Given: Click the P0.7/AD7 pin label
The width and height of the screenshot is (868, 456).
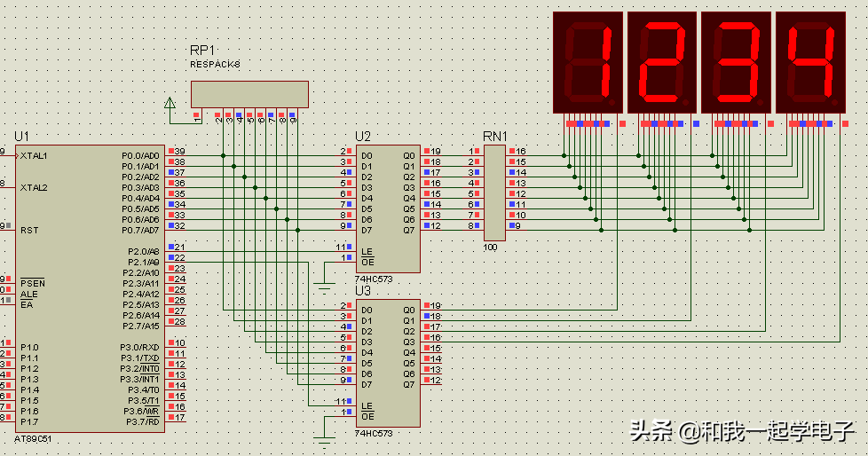Looking at the screenshot, I should coord(140,230).
